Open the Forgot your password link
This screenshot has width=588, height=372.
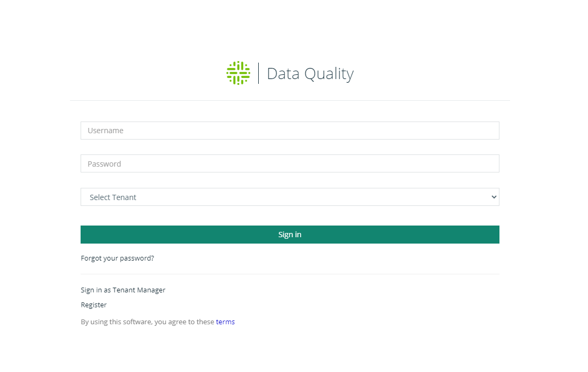pyautogui.click(x=117, y=258)
